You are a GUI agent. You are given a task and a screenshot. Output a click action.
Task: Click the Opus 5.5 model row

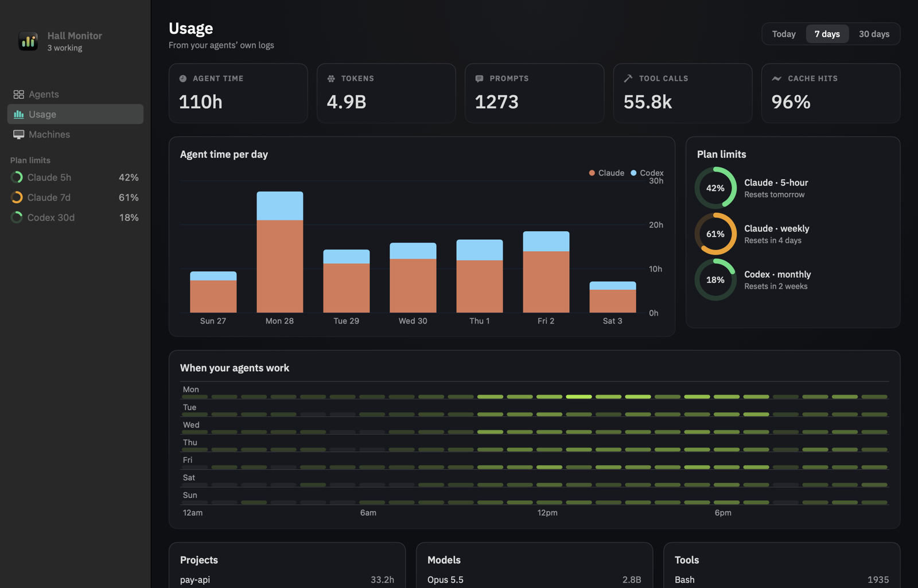click(534, 579)
